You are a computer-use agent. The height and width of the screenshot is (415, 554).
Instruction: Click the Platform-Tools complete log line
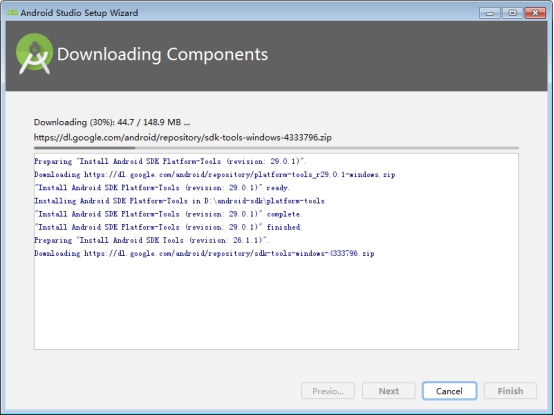[168, 214]
